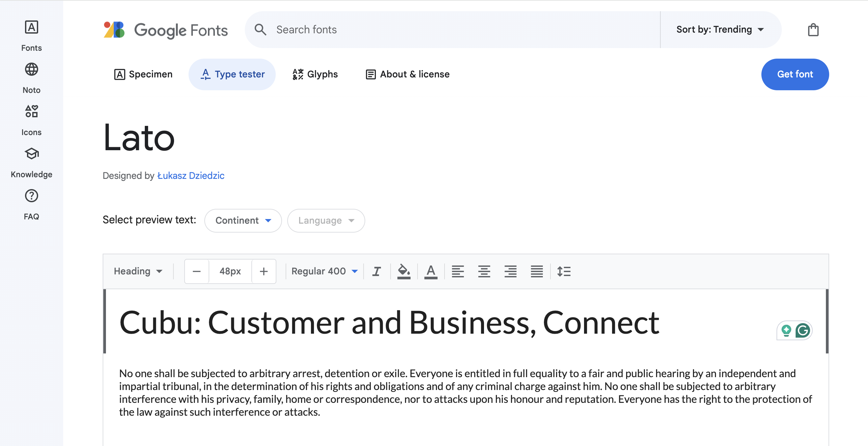868x446 pixels.
Task: Toggle italic style in type tester
Action: (x=377, y=271)
